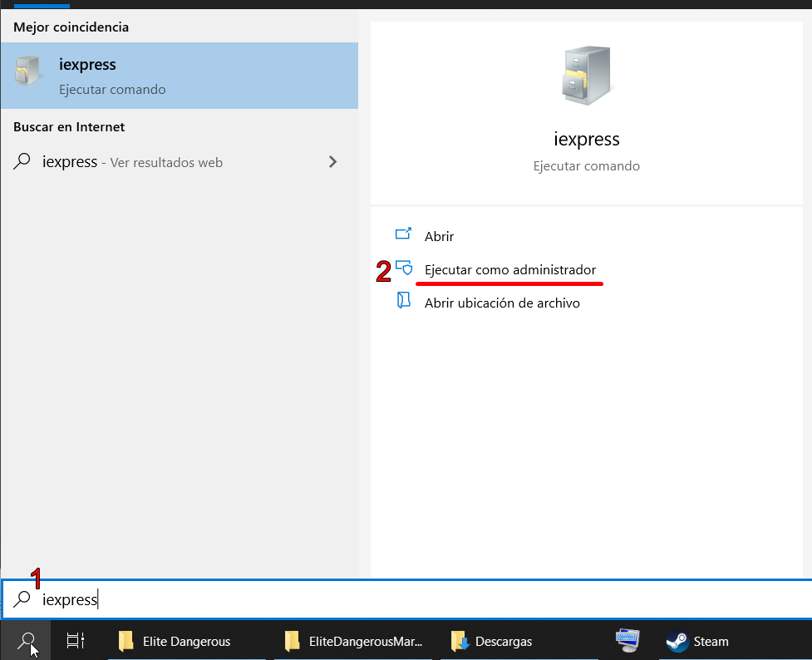Click the magnifier icon in search box
The height and width of the screenshot is (660, 812).
coord(22,598)
